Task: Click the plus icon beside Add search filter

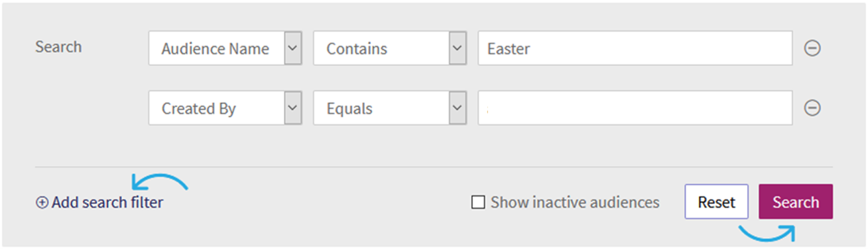Action: tap(42, 203)
